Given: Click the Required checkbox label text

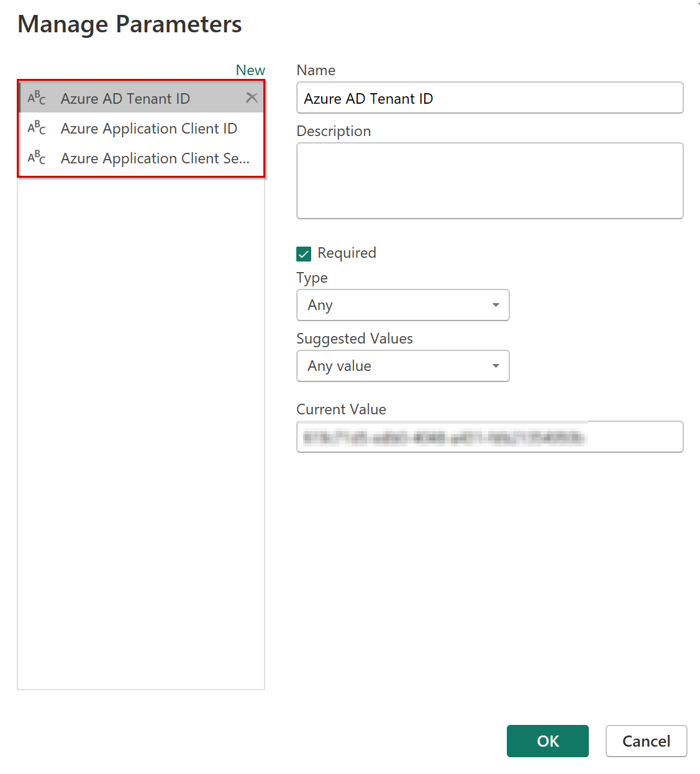Looking at the screenshot, I should tap(347, 253).
